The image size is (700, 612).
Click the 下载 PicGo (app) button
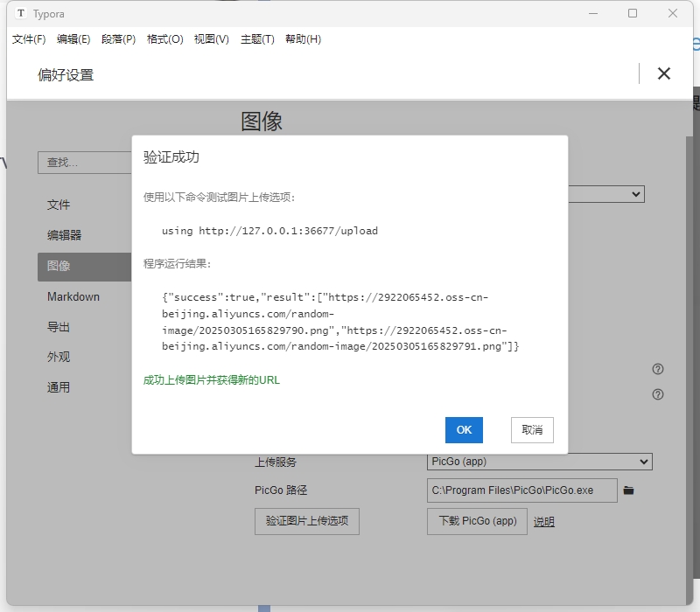[478, 521]
